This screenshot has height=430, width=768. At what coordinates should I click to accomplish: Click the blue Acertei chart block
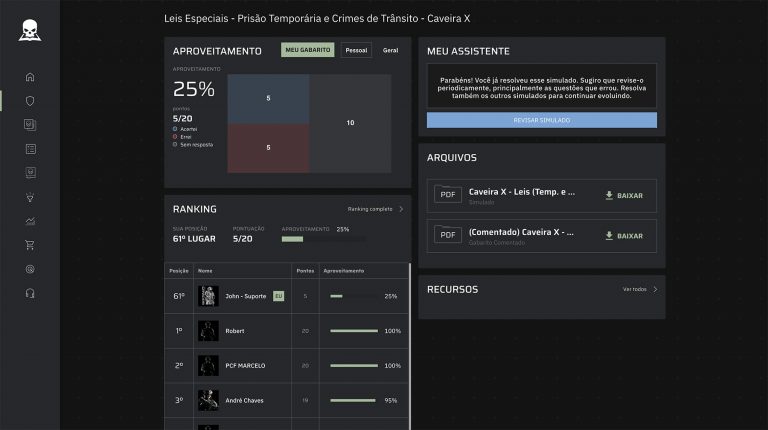coord(268,99)
